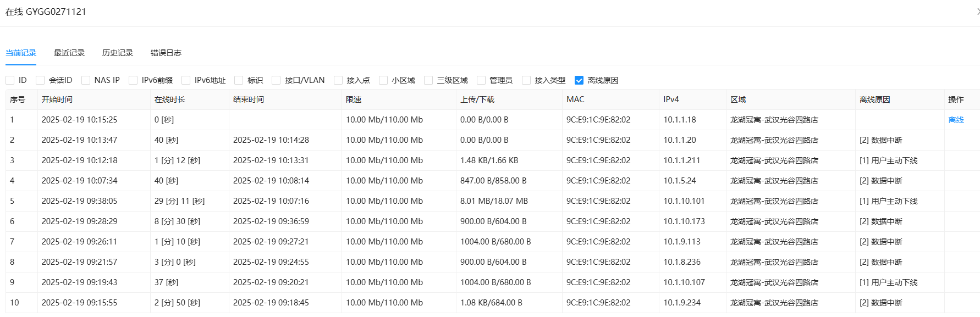This screenshot has width=980, height=317.
Task: Click the 开始时间 column header
Action: 57,99
